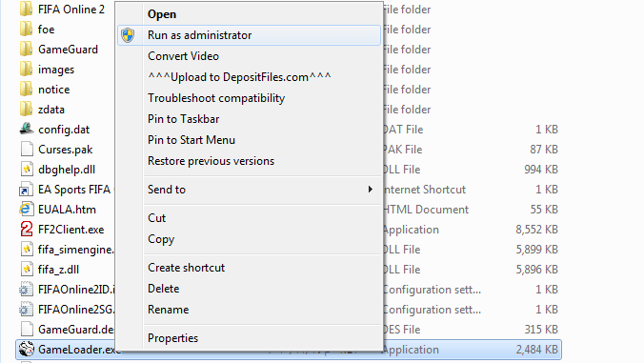Choose Pin to Taskbar option
The width and height of the screenshot is (644, 363).
[x=183, y=119]
